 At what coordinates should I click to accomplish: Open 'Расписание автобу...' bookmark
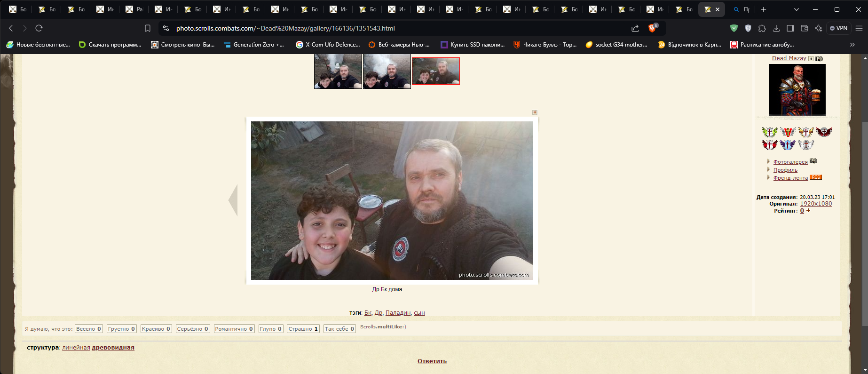click(x=762, y=45)
